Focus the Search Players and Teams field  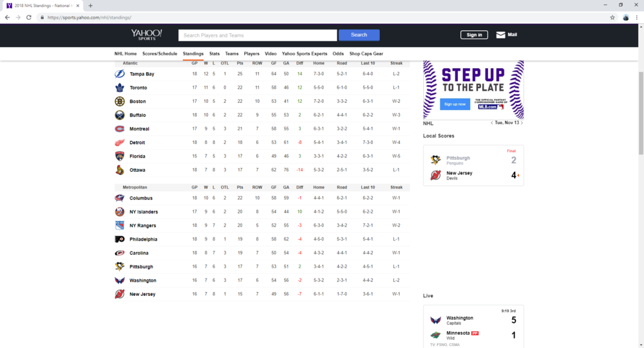click(x=258, y=35)
